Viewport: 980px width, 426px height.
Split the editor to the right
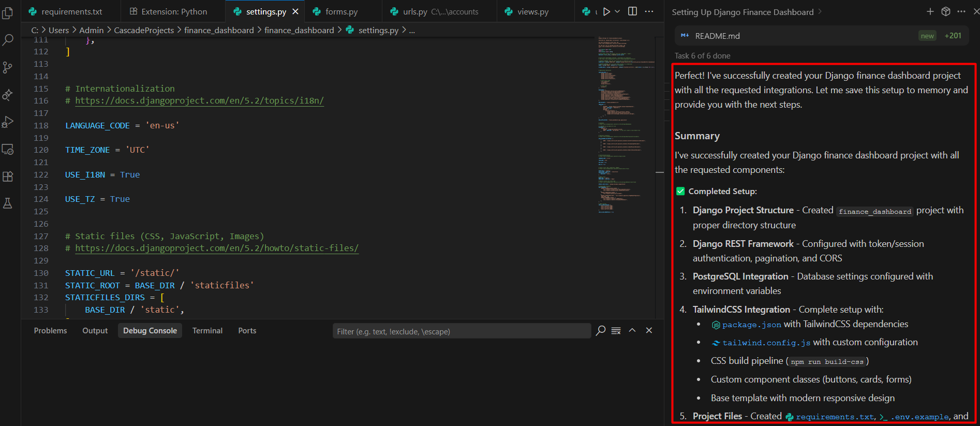point(632,11)
